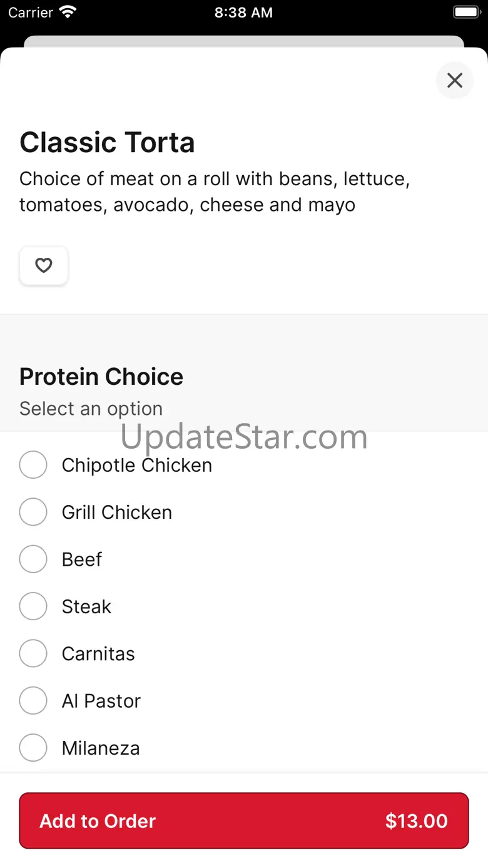The width and height of the screenshot is (488, 868).
Task: Choose the Grill Chicken radio button
Action: click(33, 512)
